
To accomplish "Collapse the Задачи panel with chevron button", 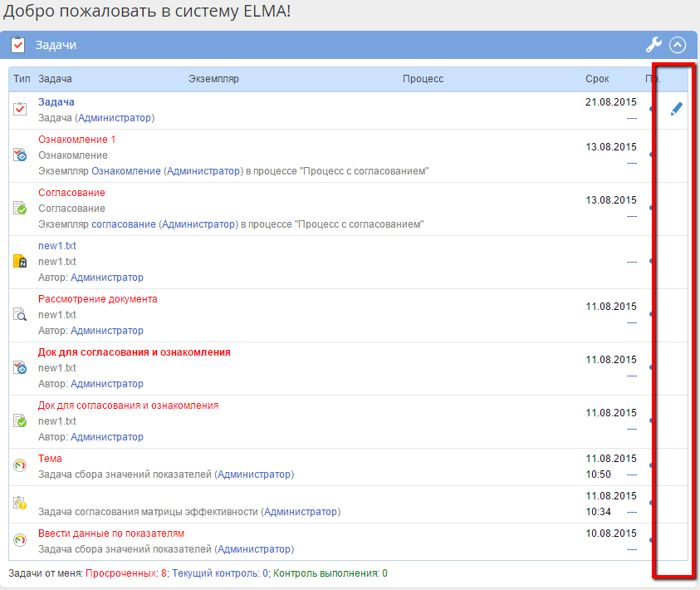I will click(x=678, y=46).
